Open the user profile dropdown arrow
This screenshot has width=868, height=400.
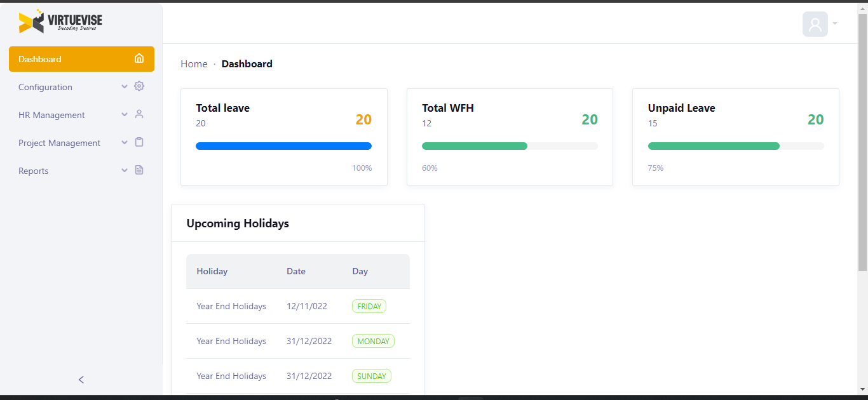(835, 24)
